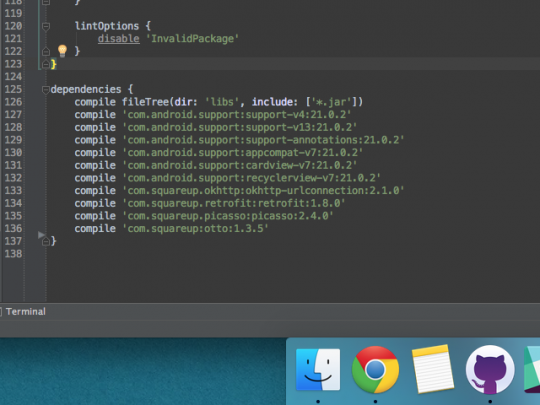Launch Google Chrome from the Dock
This screenshot has width=540, height=405.
[375, 370]
